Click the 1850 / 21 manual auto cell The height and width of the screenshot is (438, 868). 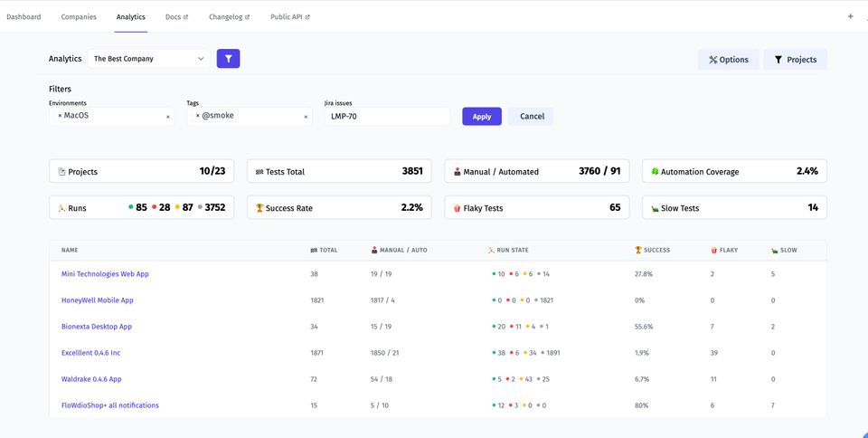(x=385, y=353)
